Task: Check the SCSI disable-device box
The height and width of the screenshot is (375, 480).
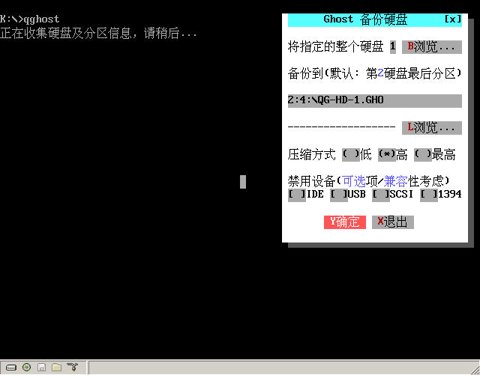Action: click(x=381, y=195)
